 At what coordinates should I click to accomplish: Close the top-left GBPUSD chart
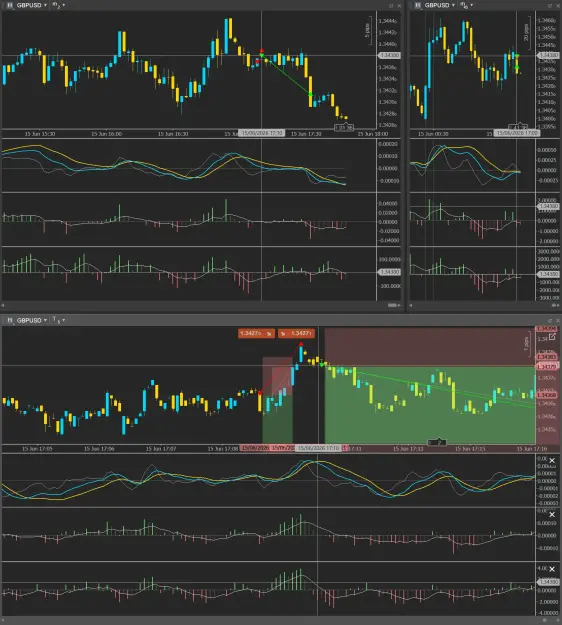399,6
